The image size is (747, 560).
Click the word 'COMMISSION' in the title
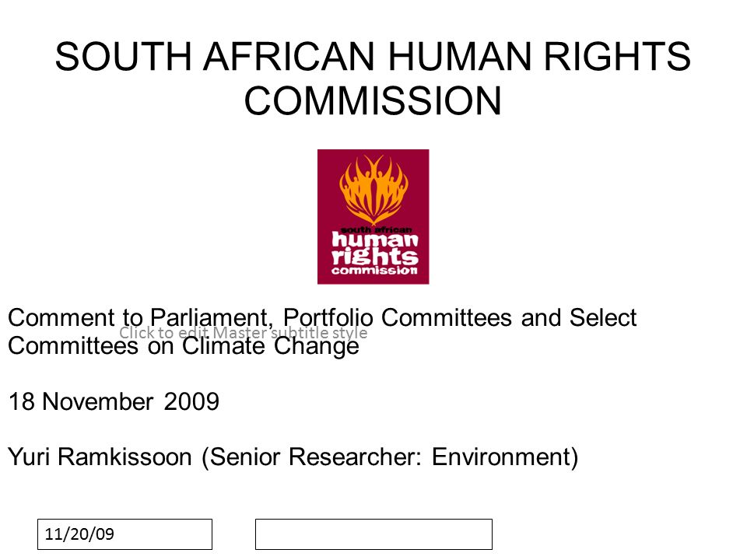tap(373, 100)
